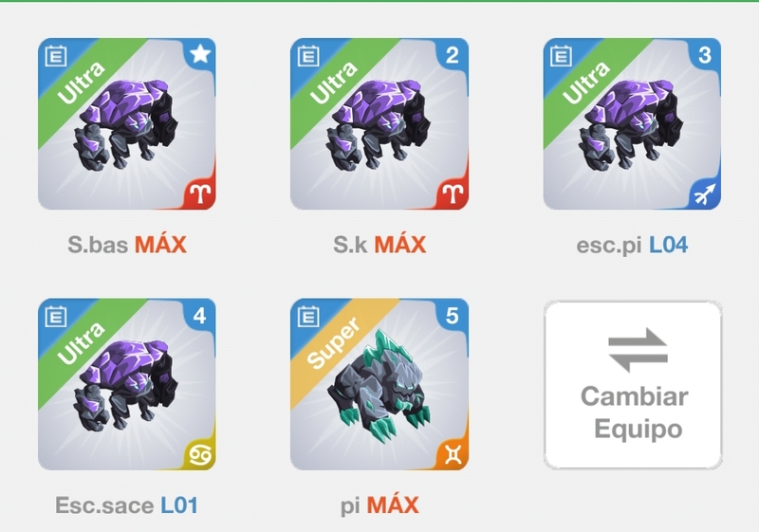This screenshot has width=759, height=532.
Task: Click the Cancer symbol on Esc.sace card
Action: (200, 455)
